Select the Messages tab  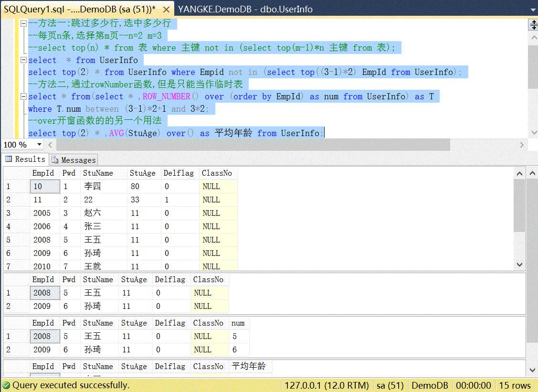(74, 160)
